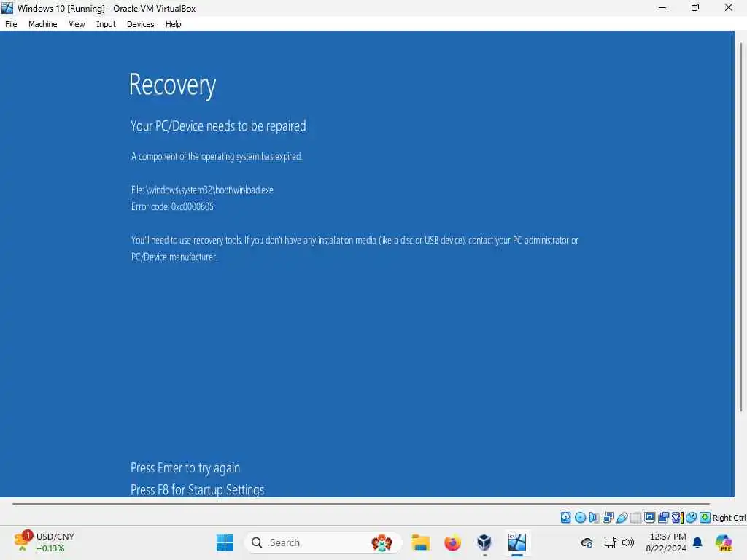Screen dimensions: 747x560
Task: Restore down the VirtualBox window
Action: point(695,7)
